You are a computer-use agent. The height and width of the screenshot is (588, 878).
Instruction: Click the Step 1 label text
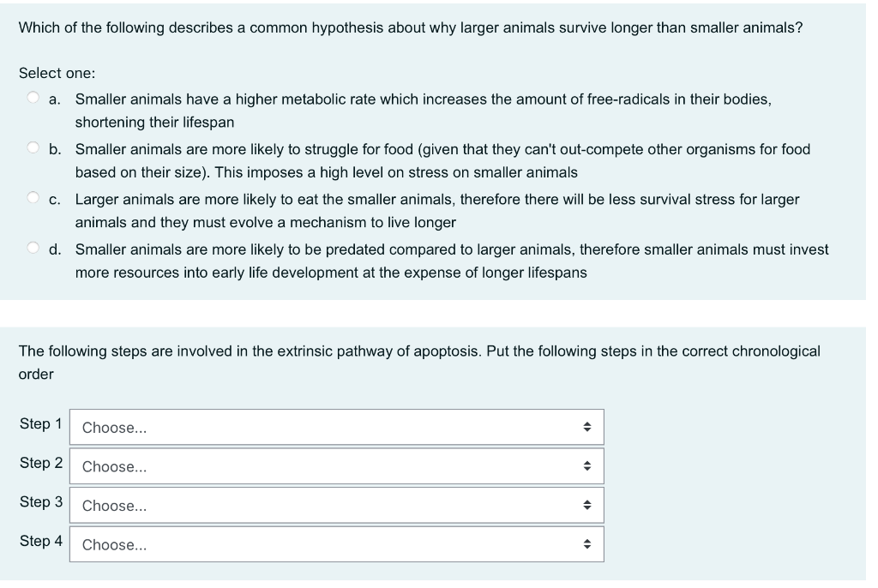coord(39,423)
